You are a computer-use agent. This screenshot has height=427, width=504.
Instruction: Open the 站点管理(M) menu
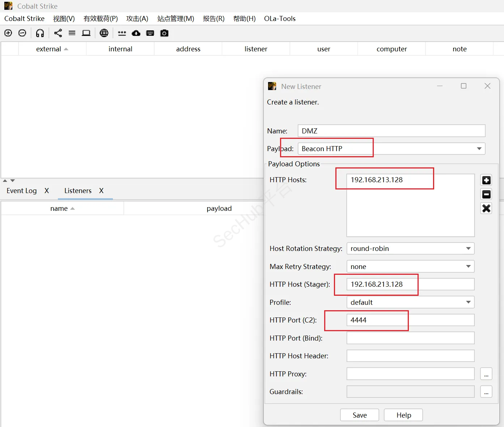tap(175, 19)
